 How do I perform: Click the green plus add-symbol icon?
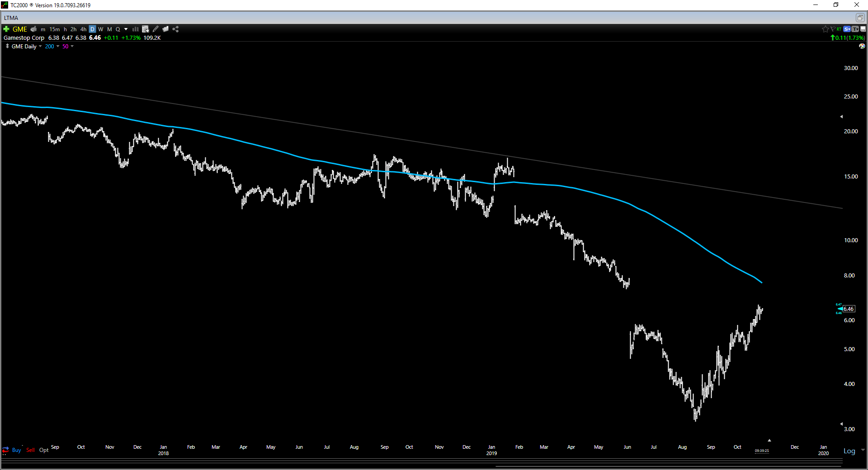click(6, 29)
